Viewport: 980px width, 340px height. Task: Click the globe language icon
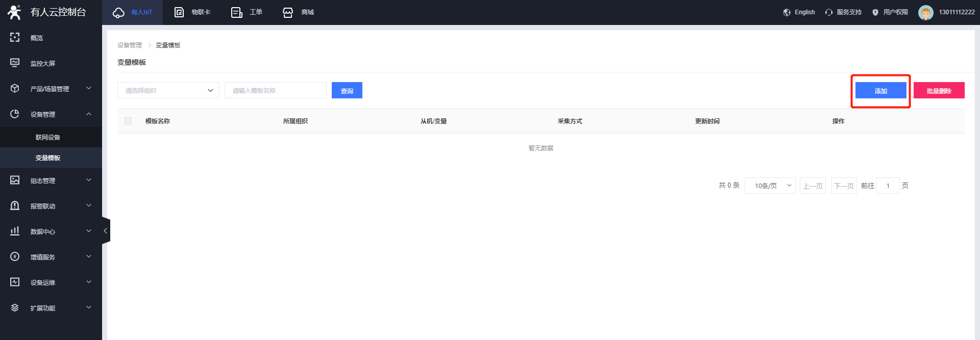(787, 12)
